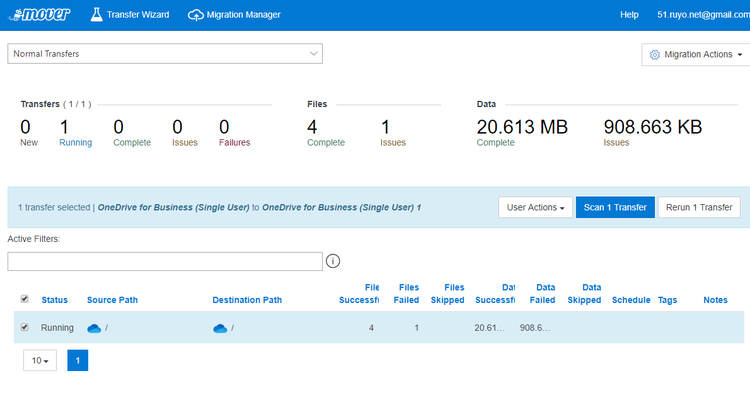
Task: Sort by the Destination Path column
Action: coord(247,300)
